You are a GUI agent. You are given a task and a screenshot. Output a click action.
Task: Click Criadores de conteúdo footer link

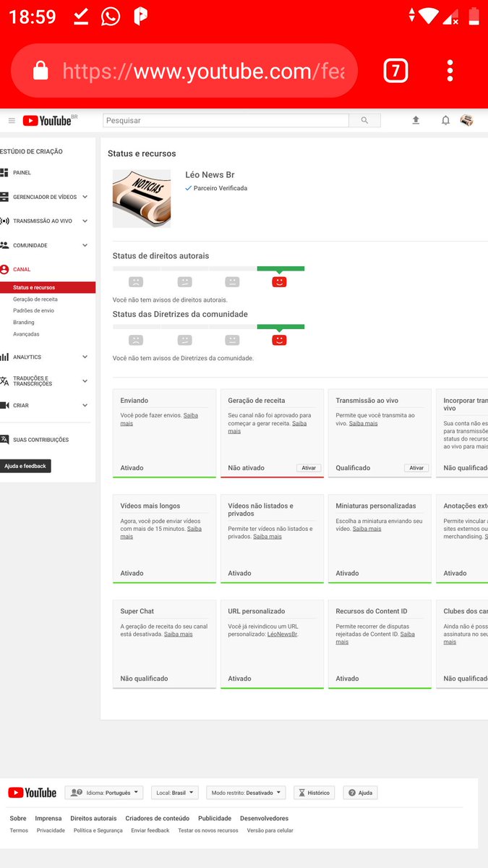158,819
